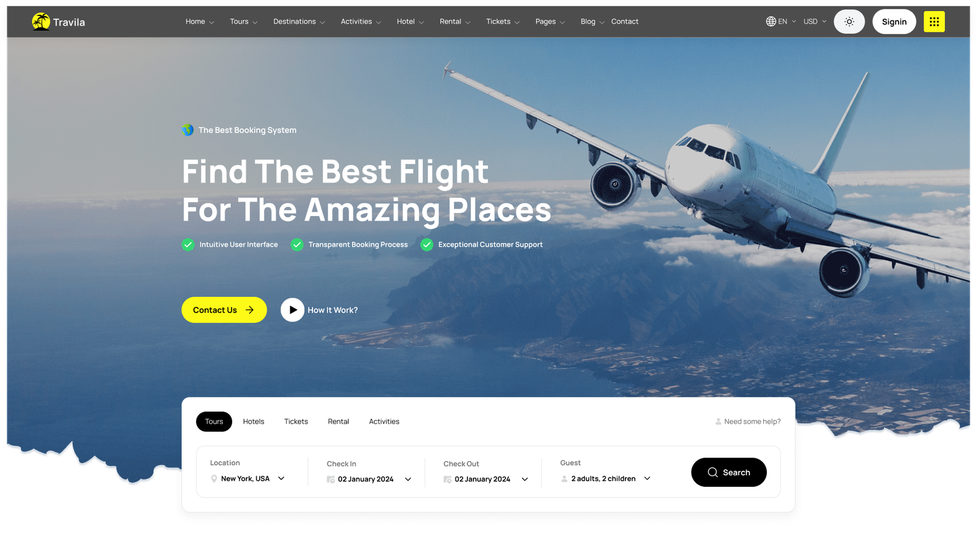Click the earth icon beside Best Booking System

[188, 130]
